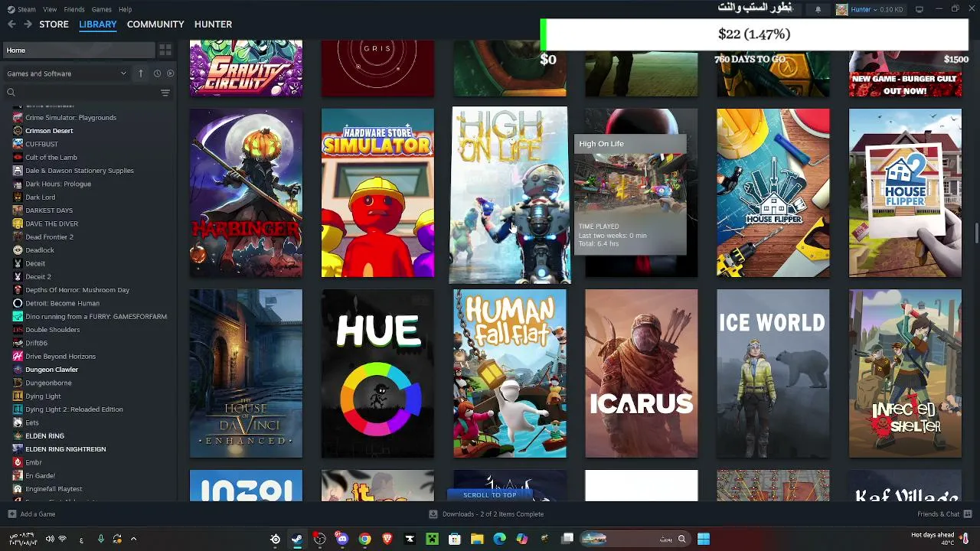Open the House Flipper 2 cover
Image resolution: width=980 pixels, height=551 pixels.
click(x=905, y=193)
